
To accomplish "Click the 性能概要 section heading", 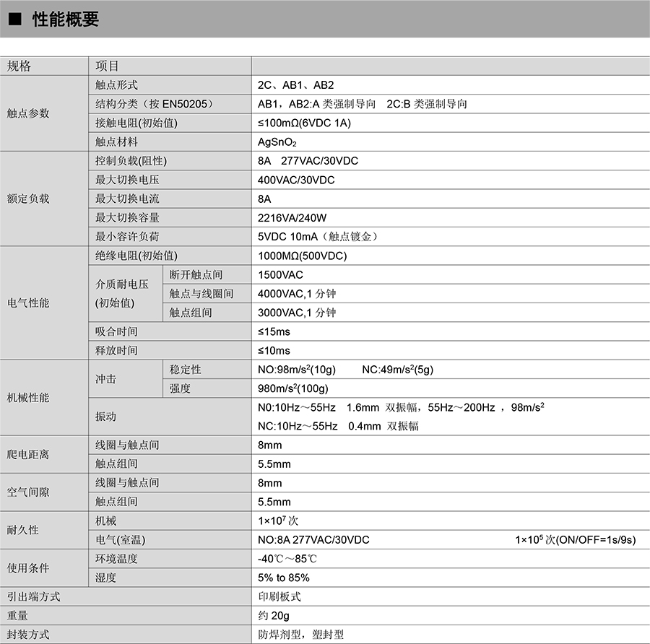I will click(66, 19).
